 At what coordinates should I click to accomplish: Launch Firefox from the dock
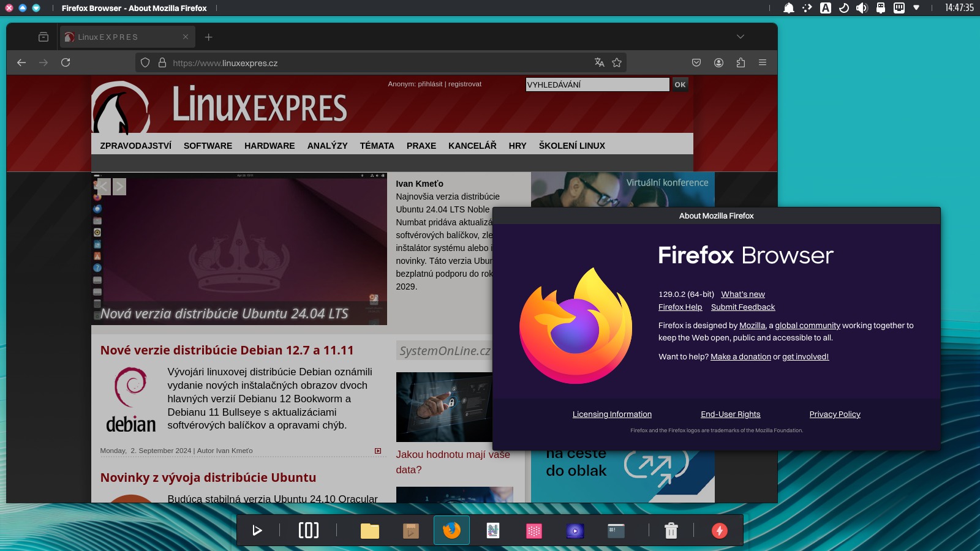451,530
